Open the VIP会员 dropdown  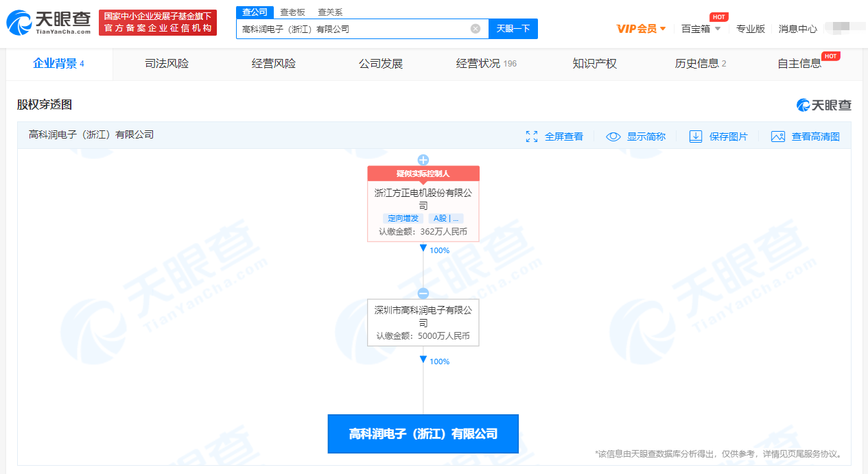coord(641,29)
